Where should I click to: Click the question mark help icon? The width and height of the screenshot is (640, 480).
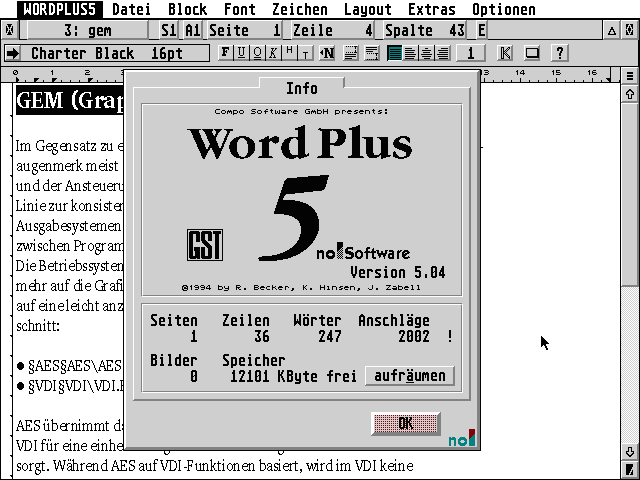point(560,53)
